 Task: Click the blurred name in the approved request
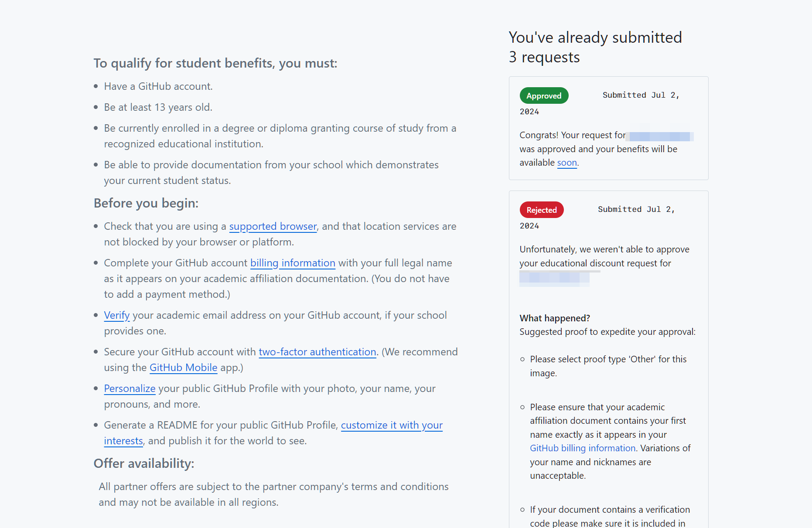click(660, 136)
